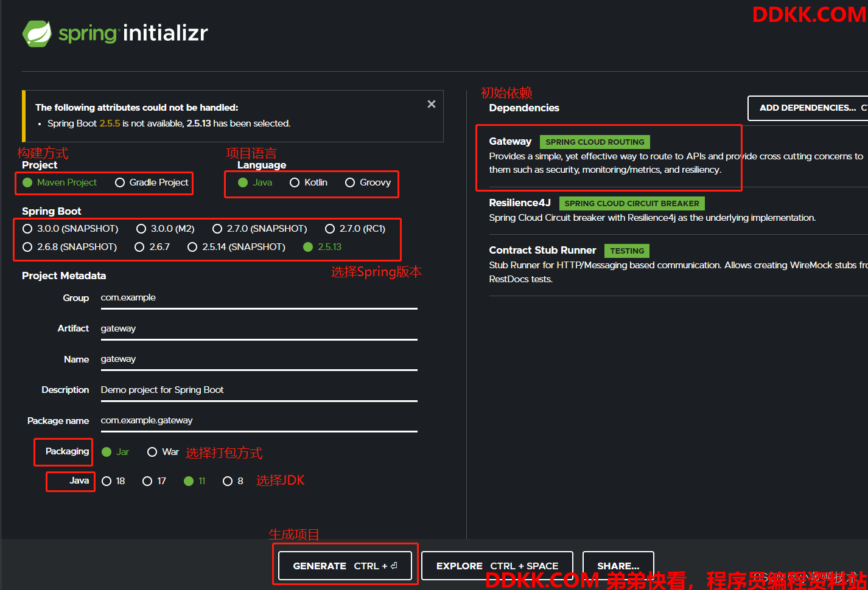Select Spring Boot 2.5.13
868x590 pixels.
(x=323, y=247)
